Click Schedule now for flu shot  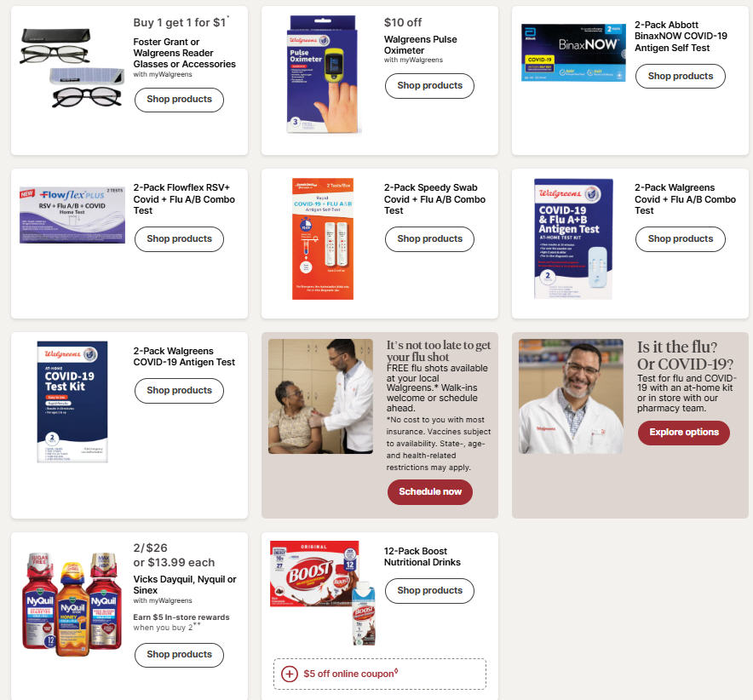click(x=430, y=491)
